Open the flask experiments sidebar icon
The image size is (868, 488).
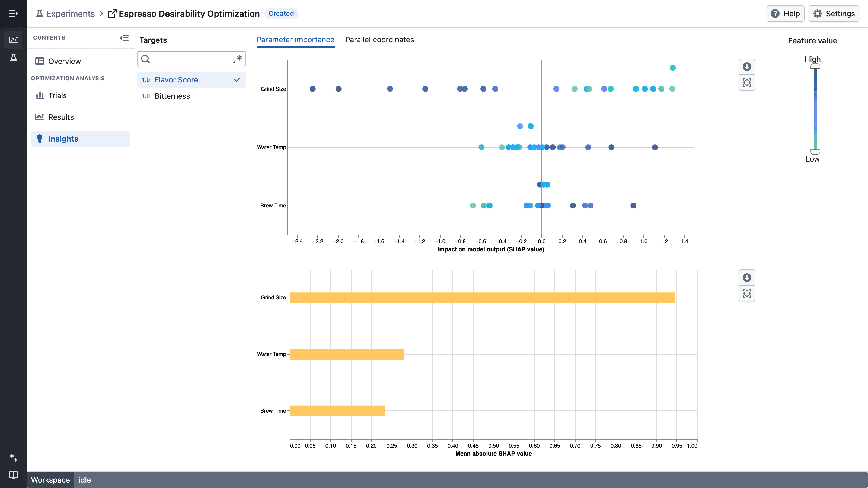[x=13, y=57]
